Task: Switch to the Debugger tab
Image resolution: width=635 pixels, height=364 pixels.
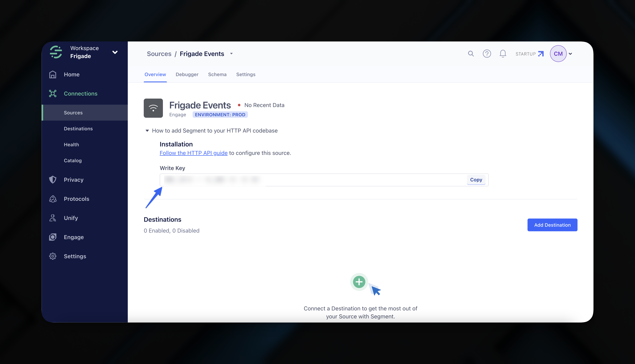Action: [187, 74]
